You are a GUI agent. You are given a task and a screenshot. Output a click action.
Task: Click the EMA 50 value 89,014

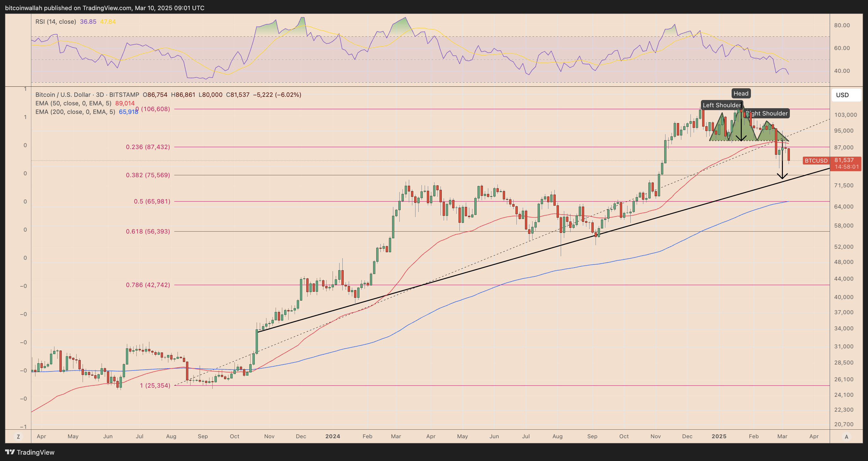tap(125, 103)
